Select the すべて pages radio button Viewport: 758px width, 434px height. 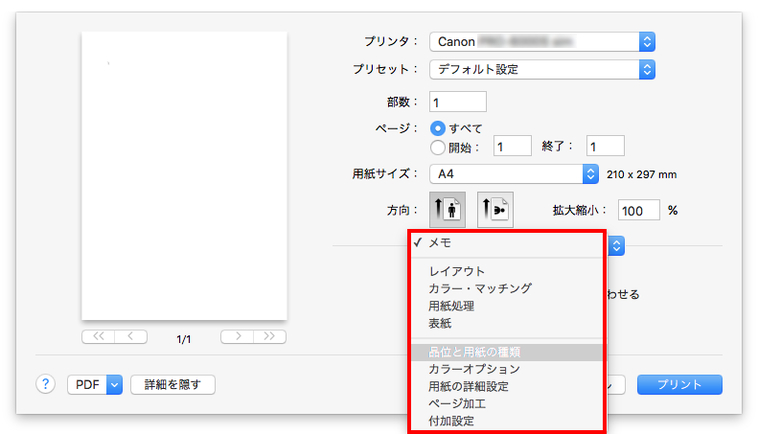coord(437,128)
